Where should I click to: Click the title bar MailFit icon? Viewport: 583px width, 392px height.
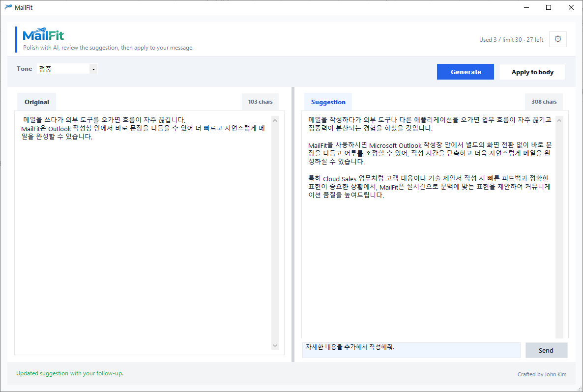point(8,7)
